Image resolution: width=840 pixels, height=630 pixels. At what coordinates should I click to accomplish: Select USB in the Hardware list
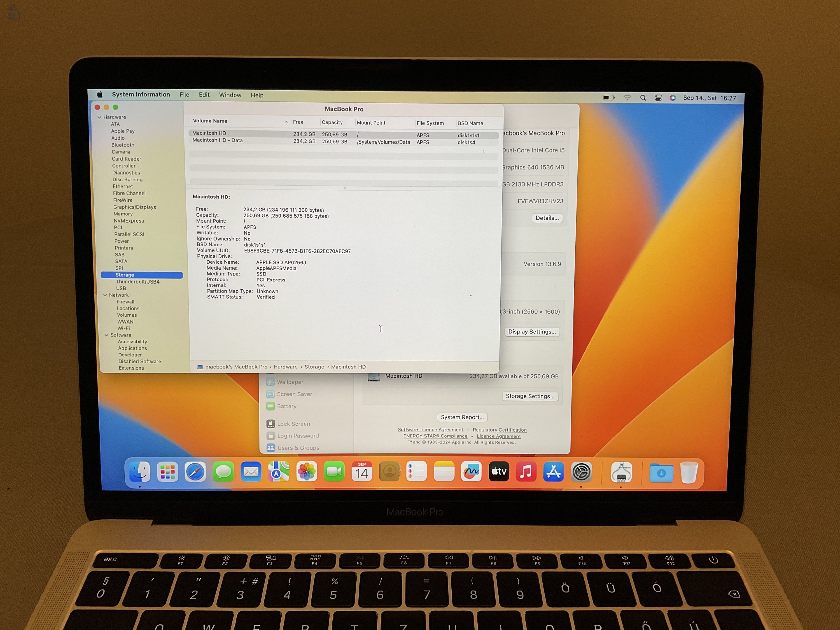coord(121,288)
